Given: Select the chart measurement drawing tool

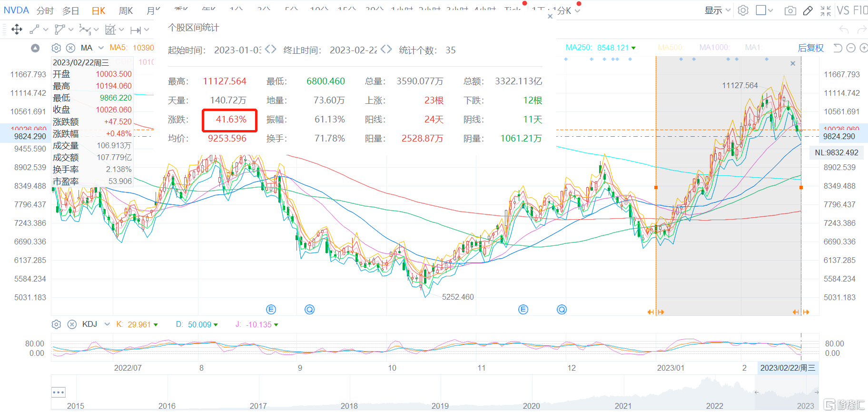Looking at the screenshot, I should pos(110,30).
